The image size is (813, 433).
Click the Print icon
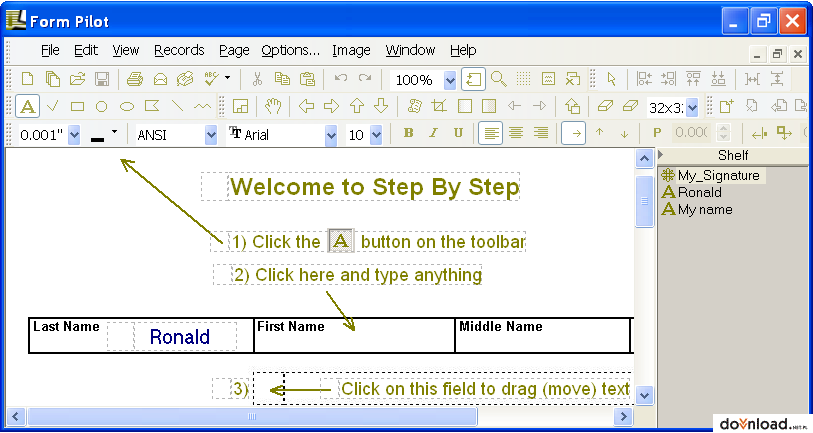(135, 79)
